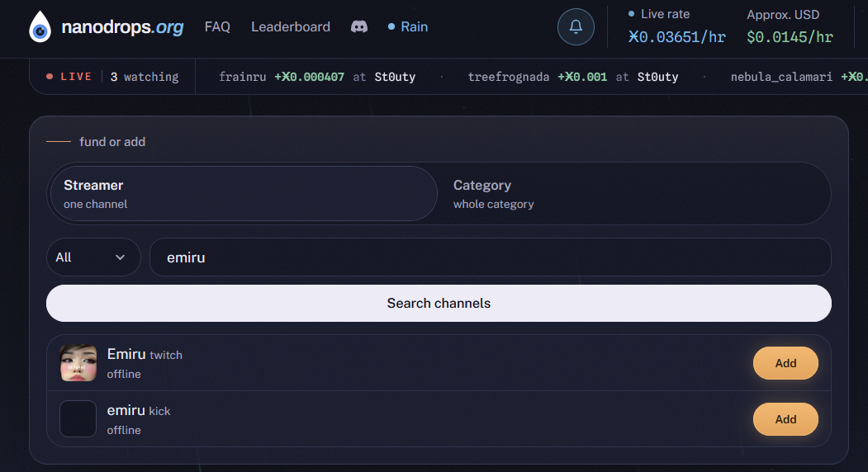Click the Live rate label

click(666, 14)
